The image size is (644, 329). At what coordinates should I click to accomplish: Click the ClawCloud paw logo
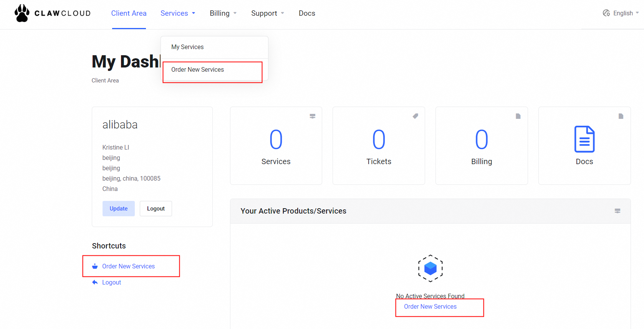(x=22, y=13)
